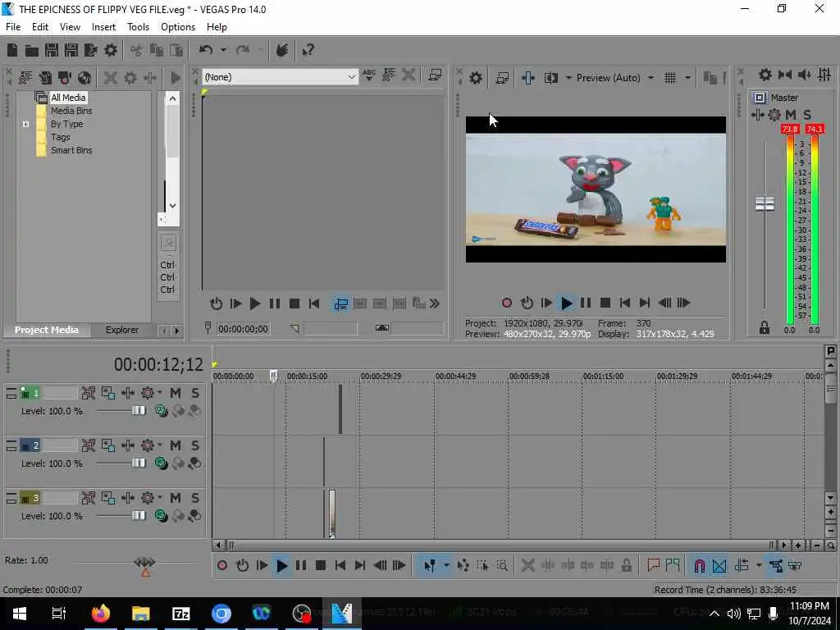The width and height of the screenshot is (840, 630).
Task: Toggle Auto Ripple icon in timeline toolbar
Action: (742, 566)
